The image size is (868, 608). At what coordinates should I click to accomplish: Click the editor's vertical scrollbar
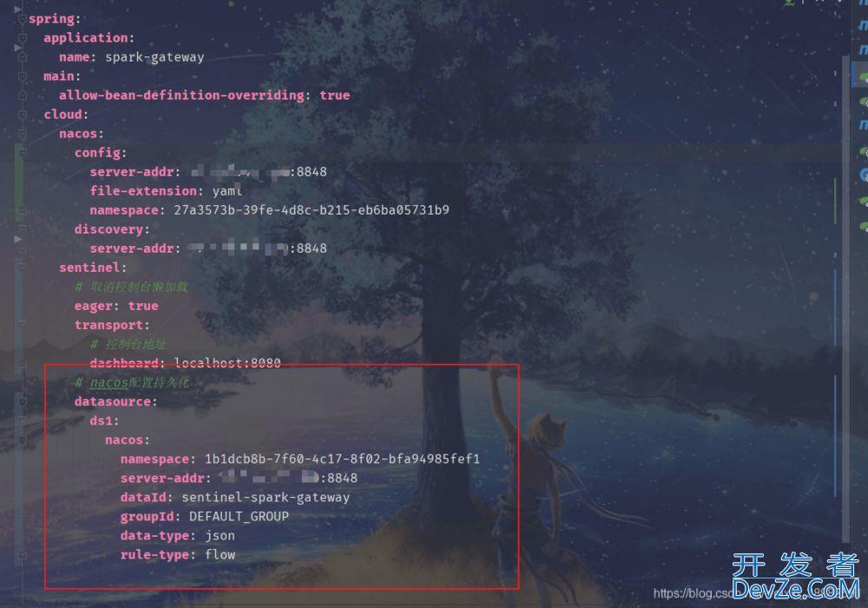845,299
